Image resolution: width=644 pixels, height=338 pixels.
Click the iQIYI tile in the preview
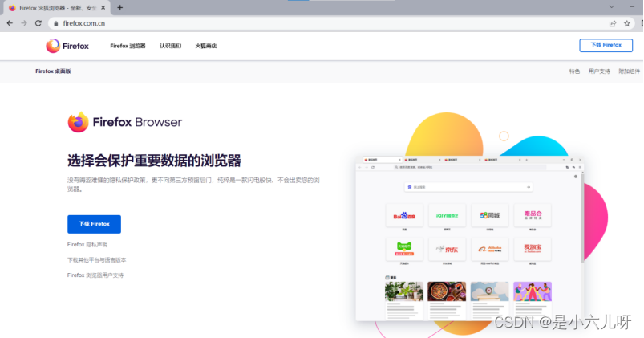pos(447,215)
